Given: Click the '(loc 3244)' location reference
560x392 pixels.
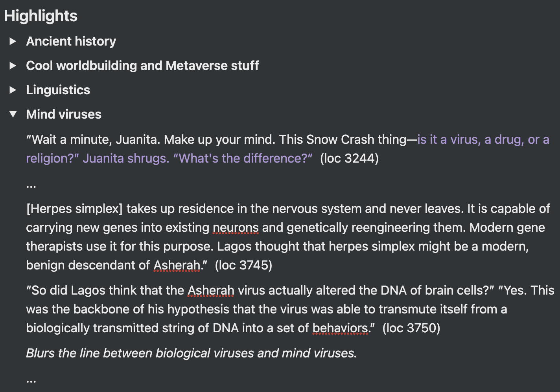Looking at the screenshot, I should click(x=349, y=158).
